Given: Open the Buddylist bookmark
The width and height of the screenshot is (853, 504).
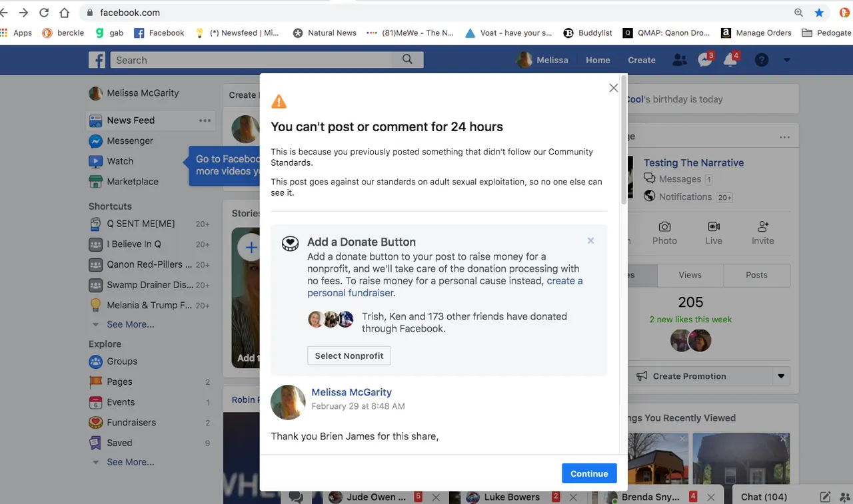Looking at the screenshot, I should click(588, 33).
